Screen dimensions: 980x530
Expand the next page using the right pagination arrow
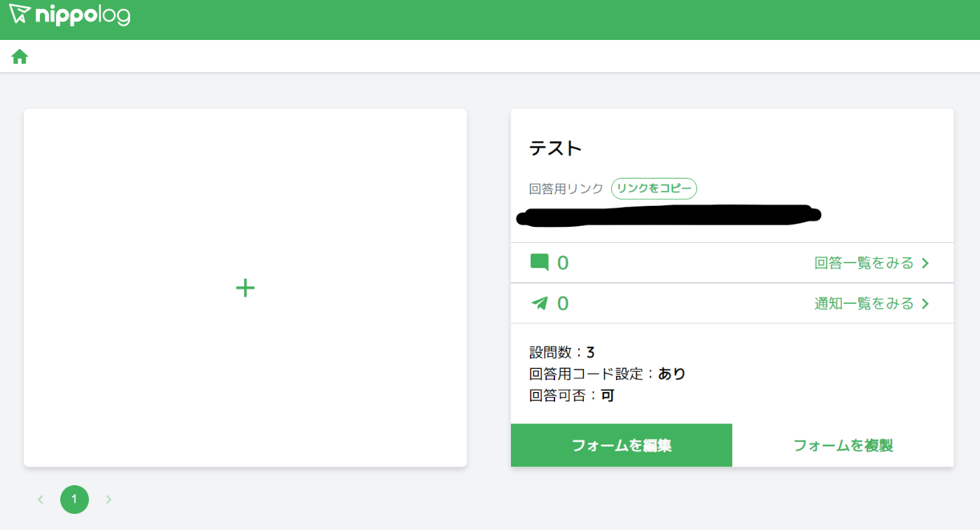pos(108,499)
